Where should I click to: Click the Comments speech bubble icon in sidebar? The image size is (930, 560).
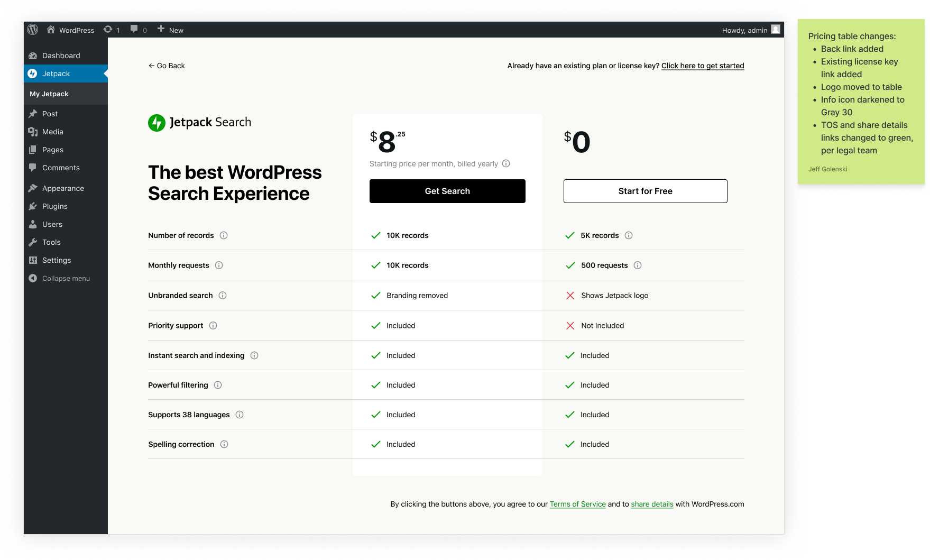pyautogui.click(x=33, y=168)
